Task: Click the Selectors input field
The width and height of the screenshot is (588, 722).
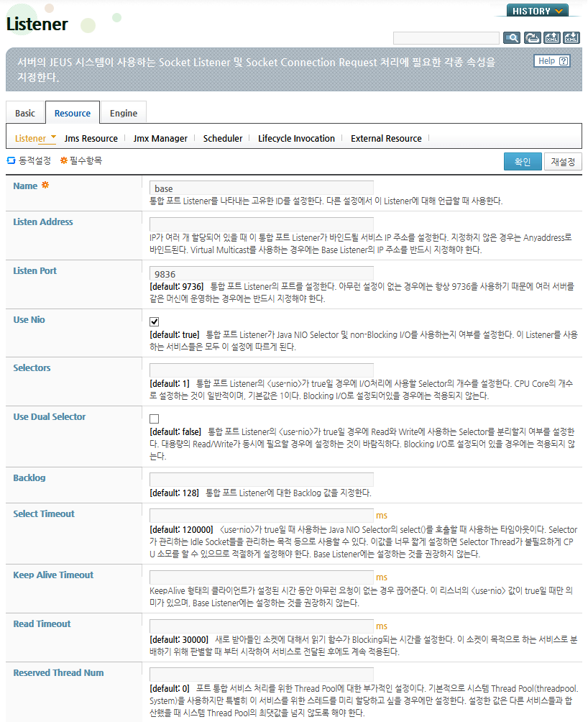Action: click(262, 370)
